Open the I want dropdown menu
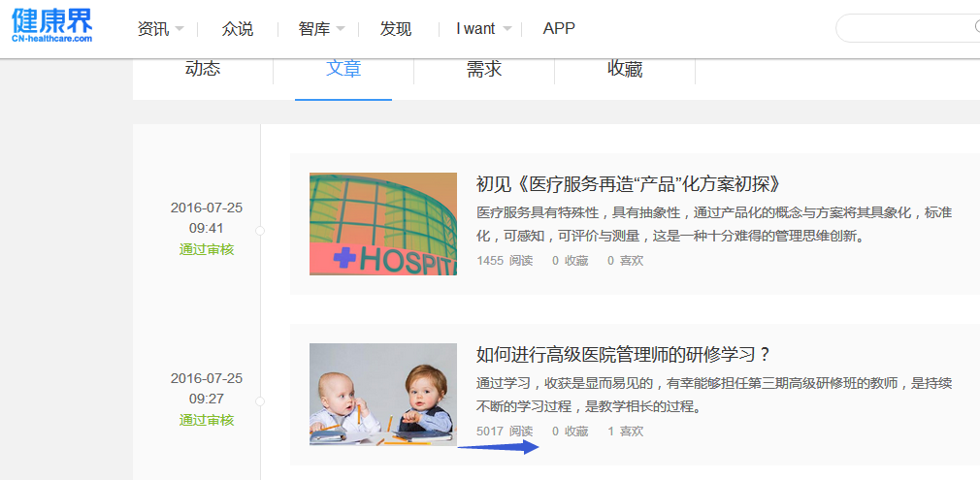The width and height of the screenshot is (980, 480). [483, 29]
